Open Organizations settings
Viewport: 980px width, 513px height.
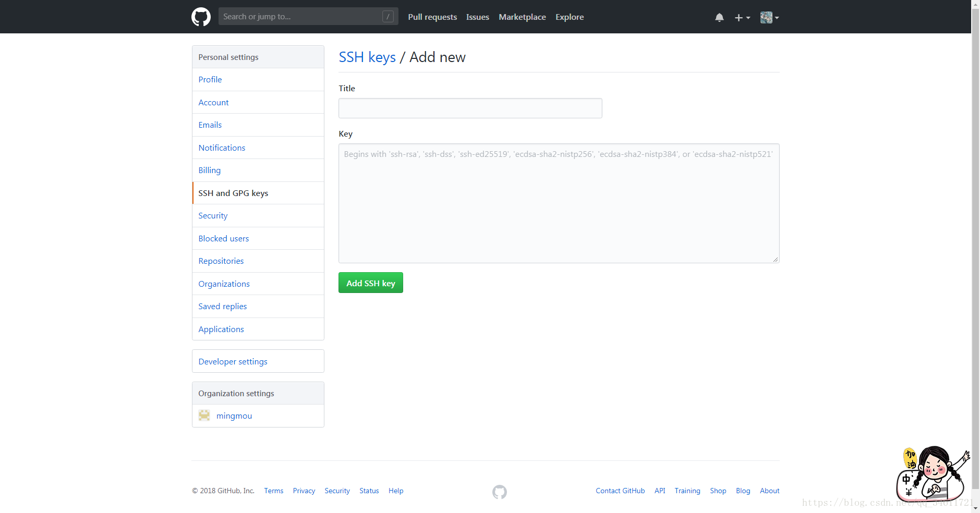point(258,284)
